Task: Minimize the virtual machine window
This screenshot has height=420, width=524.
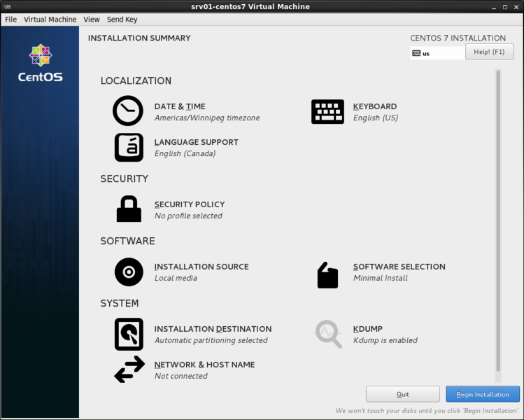Action: click(494, 7)
